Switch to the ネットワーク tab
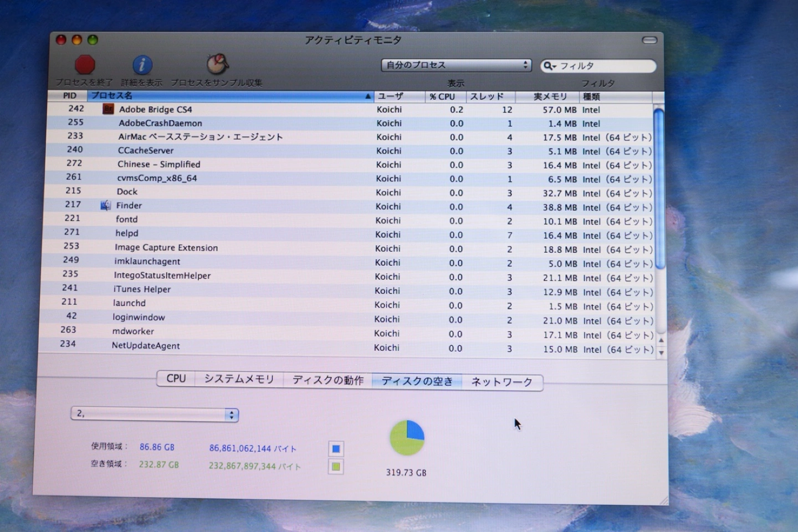This screenshot has width=798, height=532. pyautogui.click(x=502, y=382)
